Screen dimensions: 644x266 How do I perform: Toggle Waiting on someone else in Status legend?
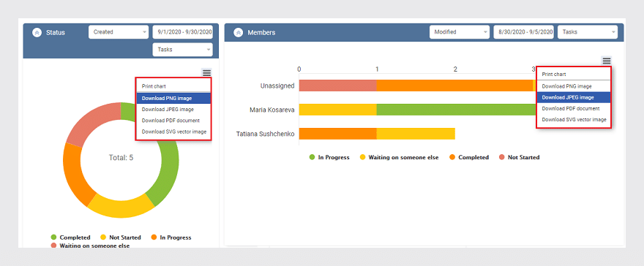90,246
